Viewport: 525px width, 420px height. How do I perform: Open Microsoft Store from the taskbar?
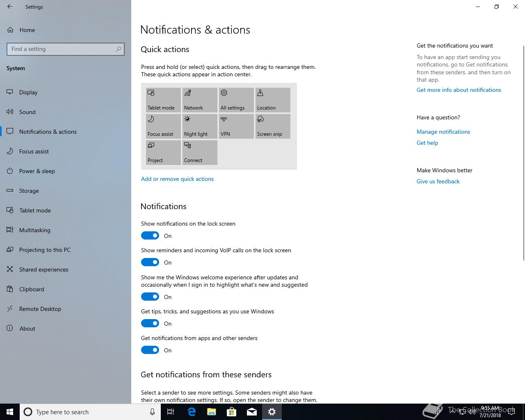[x=231, y=412]
